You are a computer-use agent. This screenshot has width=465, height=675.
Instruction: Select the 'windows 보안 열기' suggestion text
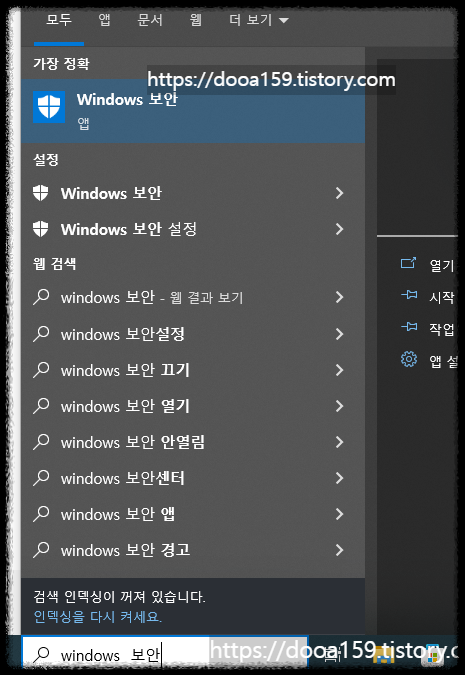pyautogui.click(x=125, y=406)
